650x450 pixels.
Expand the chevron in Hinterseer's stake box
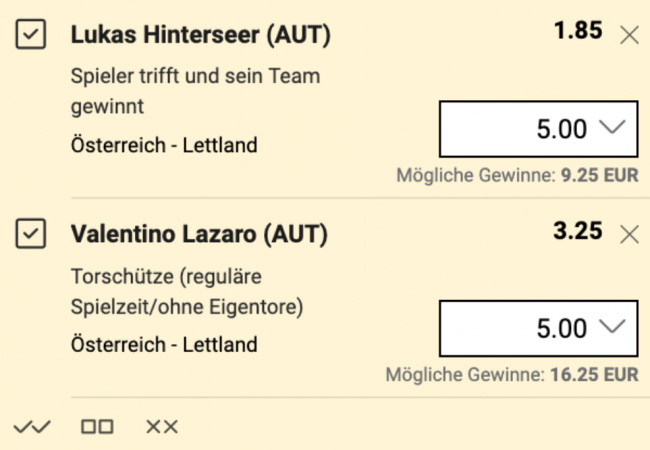click(610, 128)
